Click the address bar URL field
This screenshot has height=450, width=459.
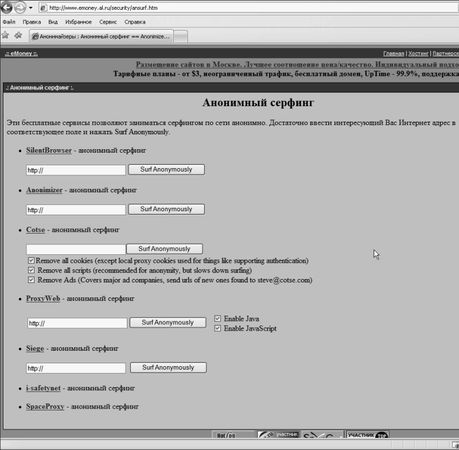pyautogui.click(x=248, y=8)
